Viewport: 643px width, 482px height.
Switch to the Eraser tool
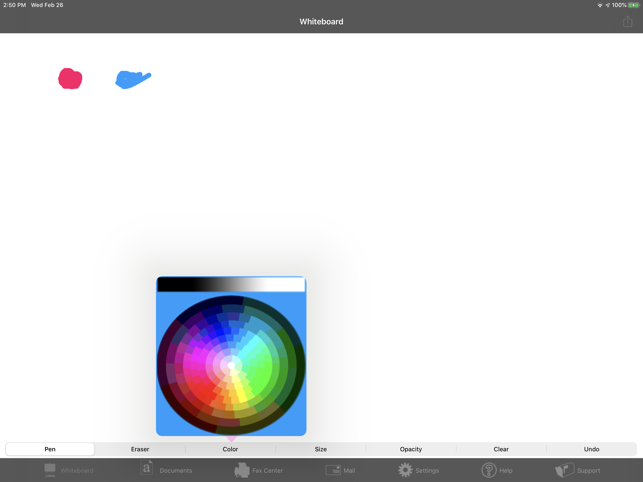click(x=140, y=449)
